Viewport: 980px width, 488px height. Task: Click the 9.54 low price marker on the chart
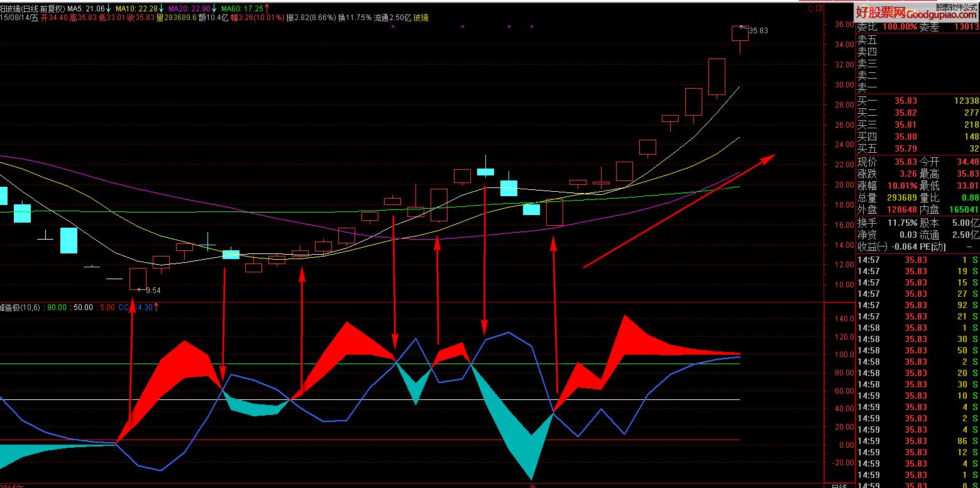[153, 291]
